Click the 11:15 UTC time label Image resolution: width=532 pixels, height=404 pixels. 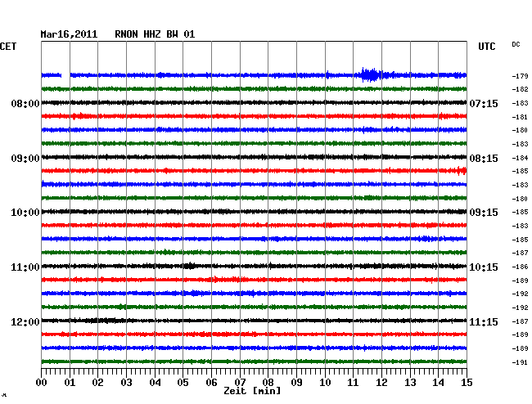click(484, 321)
